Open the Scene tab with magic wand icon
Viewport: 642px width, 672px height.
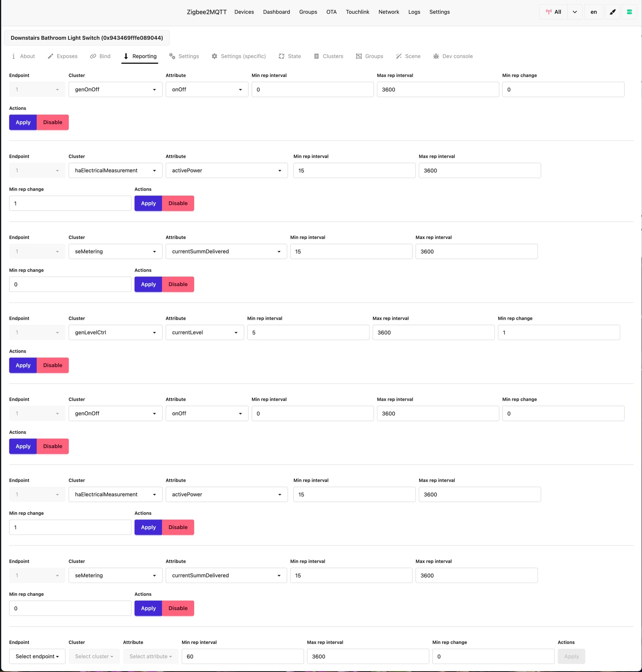tap(408, 56)
